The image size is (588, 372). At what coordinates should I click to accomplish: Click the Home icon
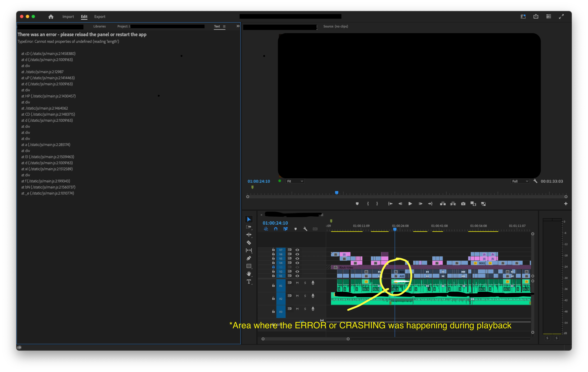coord(51,17)
